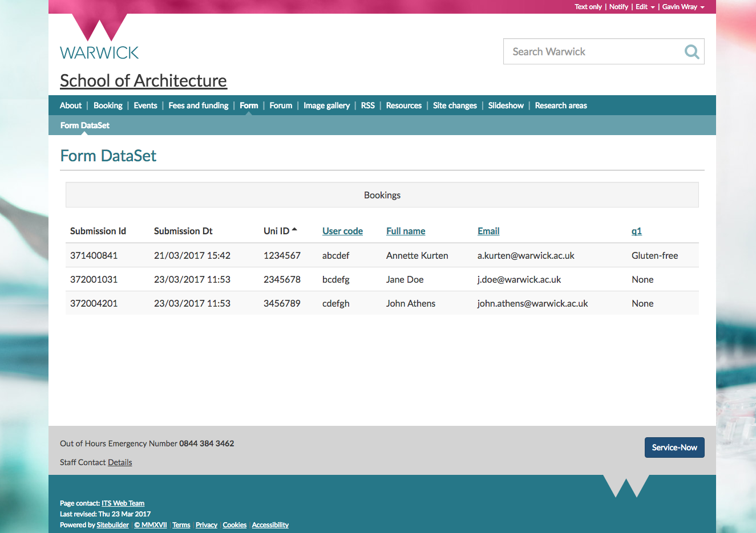Expand the Edit dropdown menu
This screenshot has width=756, height=533.
(x=645, y=7)
